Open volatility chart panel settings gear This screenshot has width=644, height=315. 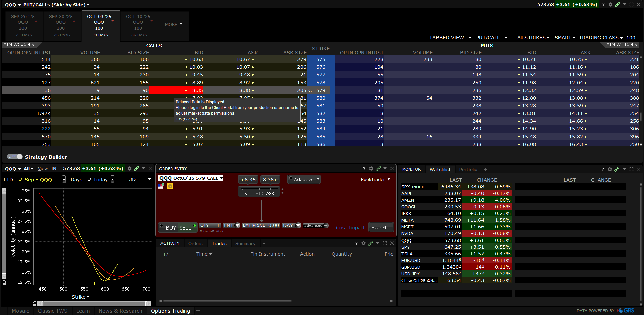[x=129, y=168]
